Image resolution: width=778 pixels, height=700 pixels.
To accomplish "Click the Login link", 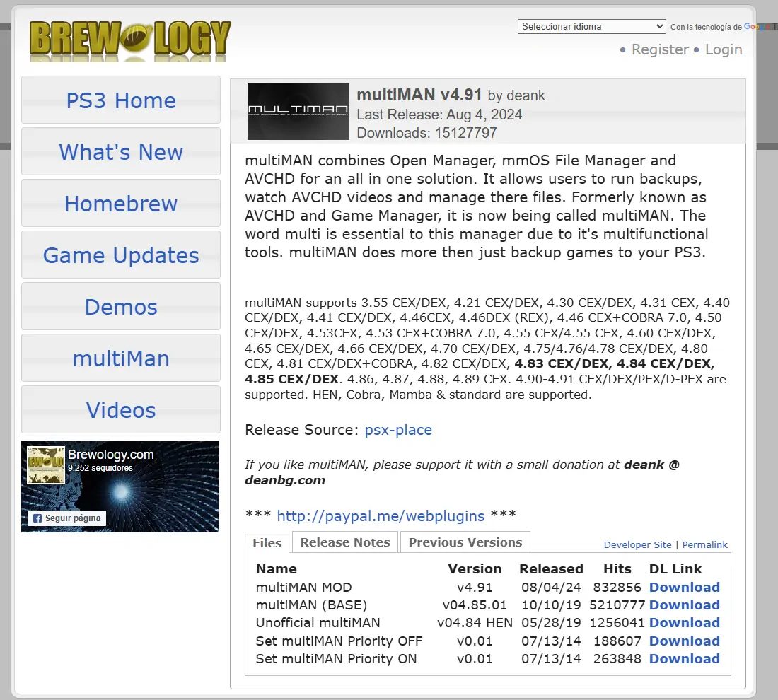I will point(724,49).
